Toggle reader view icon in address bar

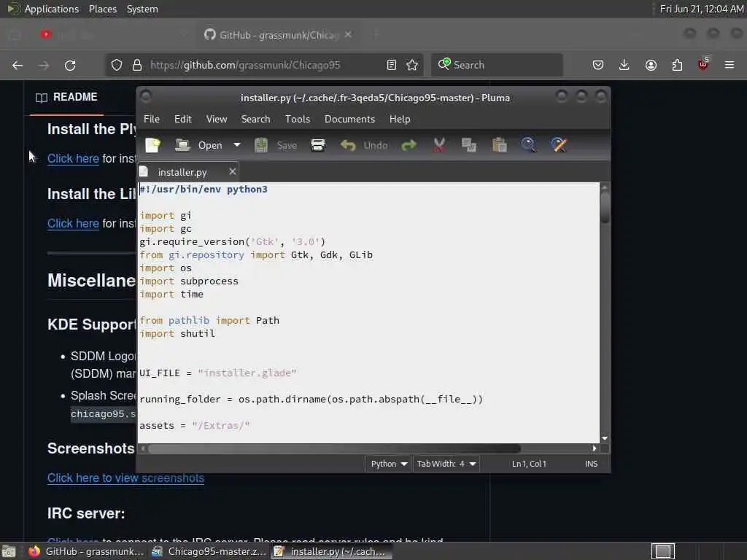click(x=392, y=65)
